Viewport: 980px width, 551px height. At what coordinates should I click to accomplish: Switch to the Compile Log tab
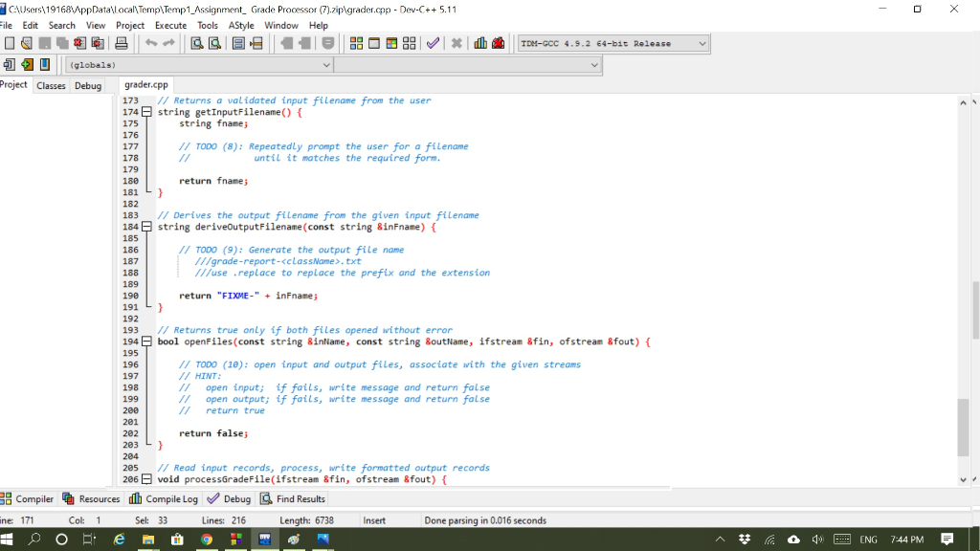[163, 498]
